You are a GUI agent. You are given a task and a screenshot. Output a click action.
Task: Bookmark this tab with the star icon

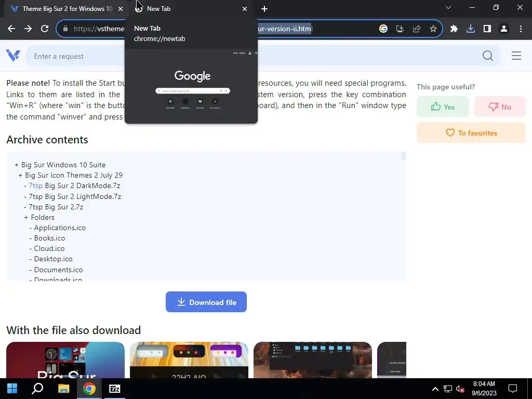433,29
